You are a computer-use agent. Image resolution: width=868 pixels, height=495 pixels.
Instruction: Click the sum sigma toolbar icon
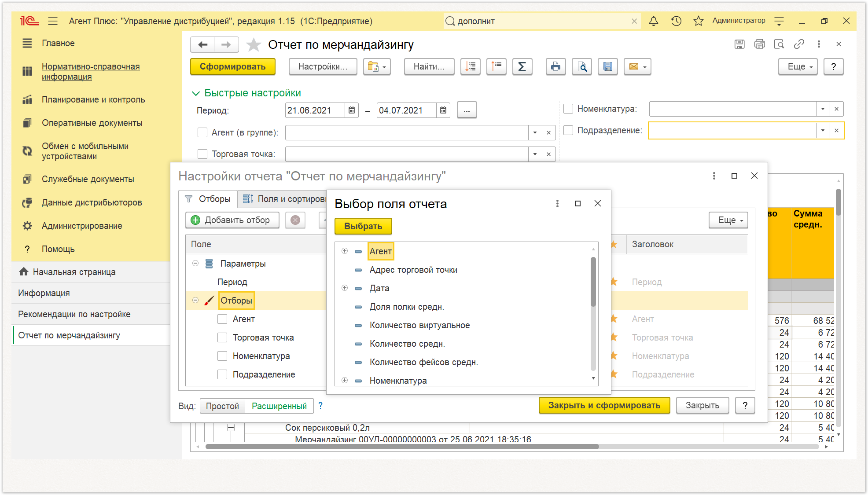522,67
